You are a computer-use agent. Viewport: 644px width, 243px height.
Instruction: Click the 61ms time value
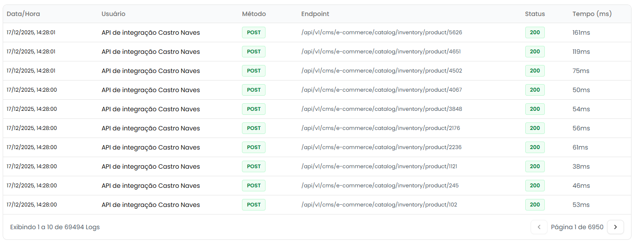click(580, 147)
